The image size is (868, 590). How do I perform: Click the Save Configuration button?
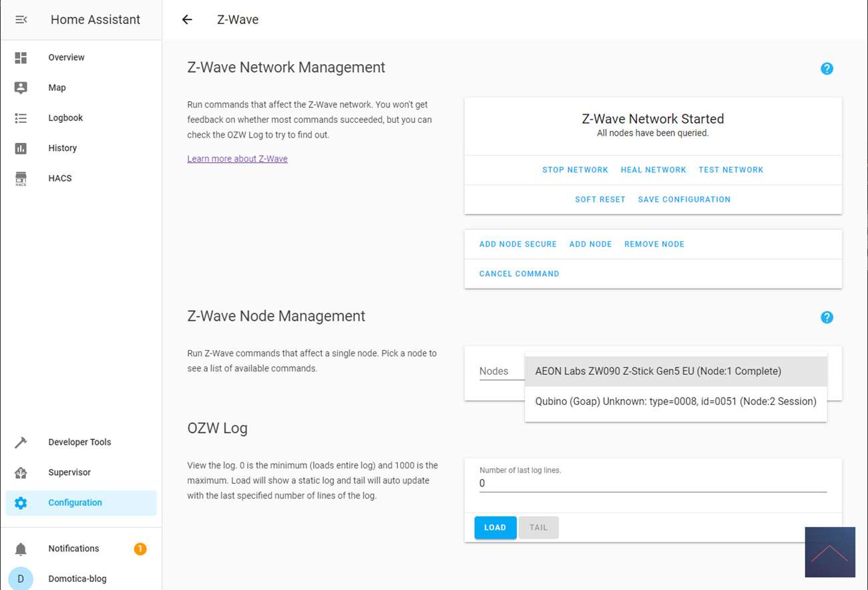684,200
